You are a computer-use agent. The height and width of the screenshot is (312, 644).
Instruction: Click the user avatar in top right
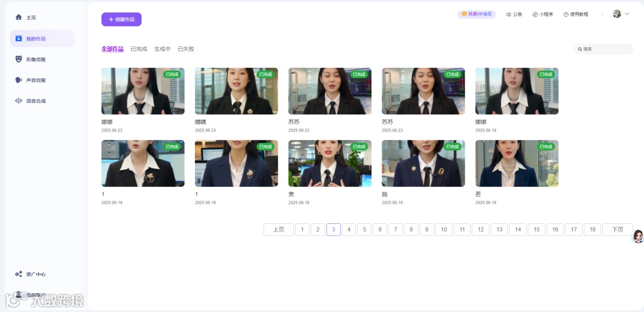(617, 14)
